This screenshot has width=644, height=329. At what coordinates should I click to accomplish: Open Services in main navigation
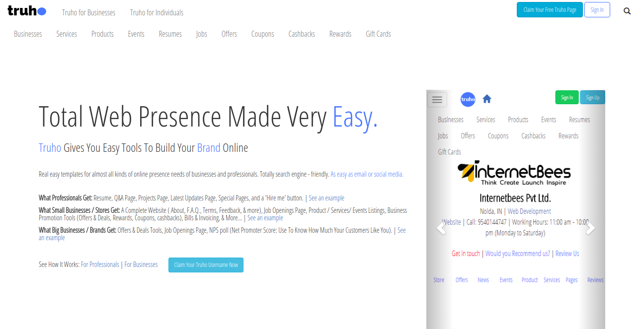pyautogui.click(x=67, y=34)
